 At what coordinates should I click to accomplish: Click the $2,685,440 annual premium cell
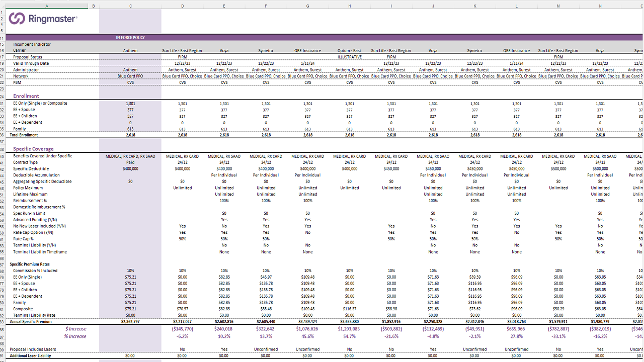click(266, 321)
